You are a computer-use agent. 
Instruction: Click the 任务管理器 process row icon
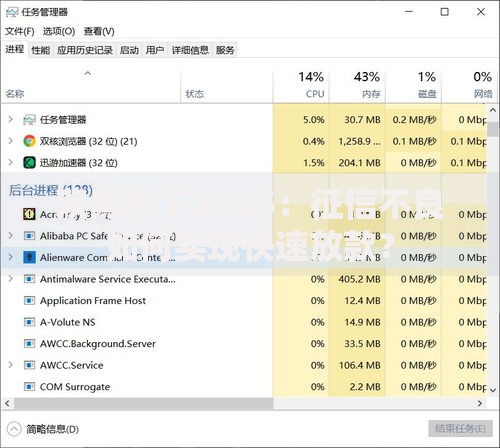pos(29,120)
